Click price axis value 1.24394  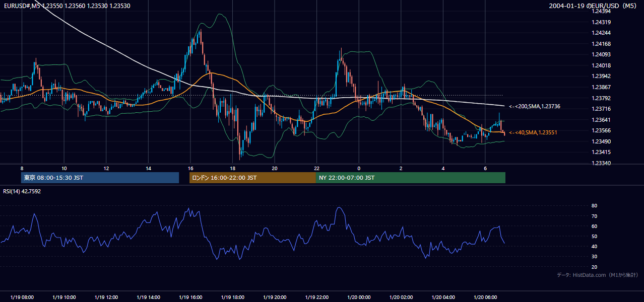602,11
